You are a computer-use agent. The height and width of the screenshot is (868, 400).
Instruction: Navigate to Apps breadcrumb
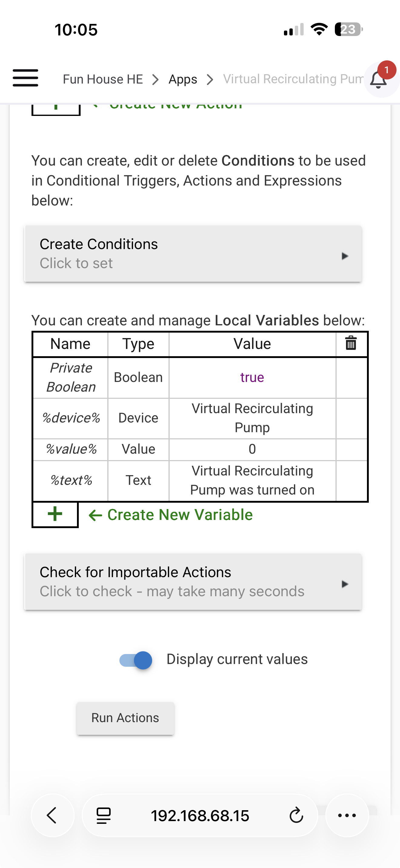[x=183, y=80]
